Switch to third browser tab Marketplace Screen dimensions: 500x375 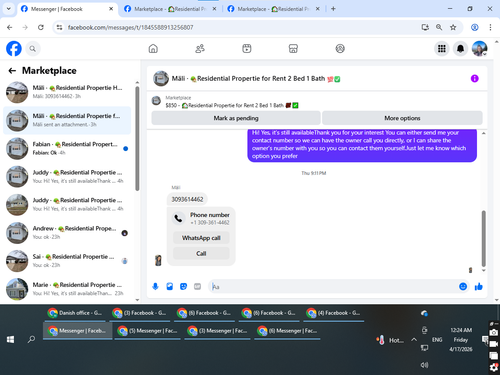tap(273, 9)
